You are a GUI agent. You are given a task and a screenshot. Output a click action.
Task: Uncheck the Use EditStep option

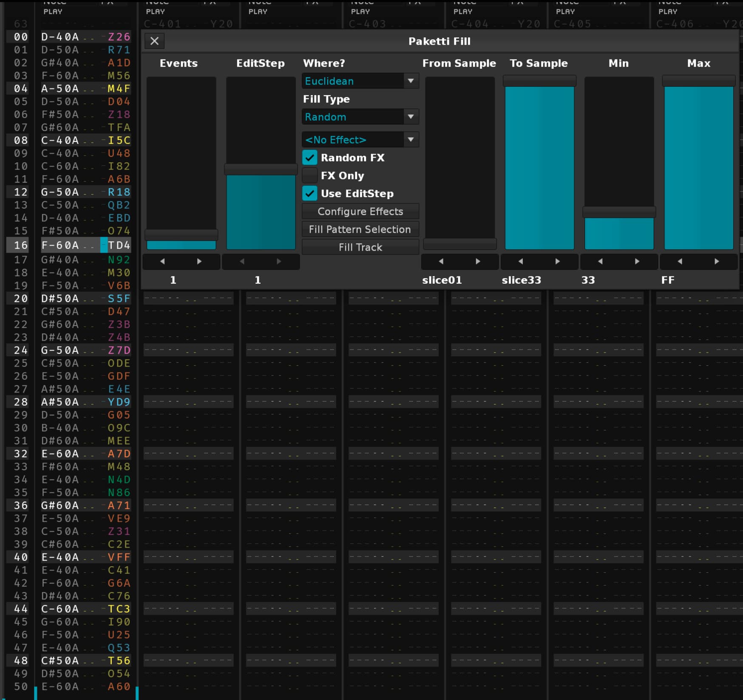[x=310, y=194]
